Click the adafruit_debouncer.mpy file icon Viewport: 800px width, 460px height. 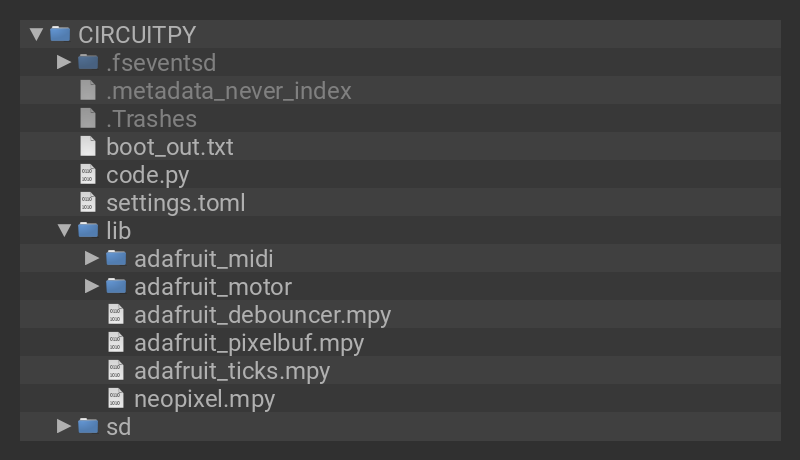click(116, 314)
